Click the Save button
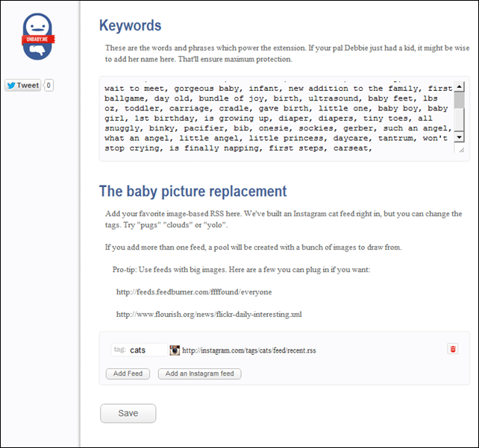Viewport: 479px width, 448px height. [128, 413]
